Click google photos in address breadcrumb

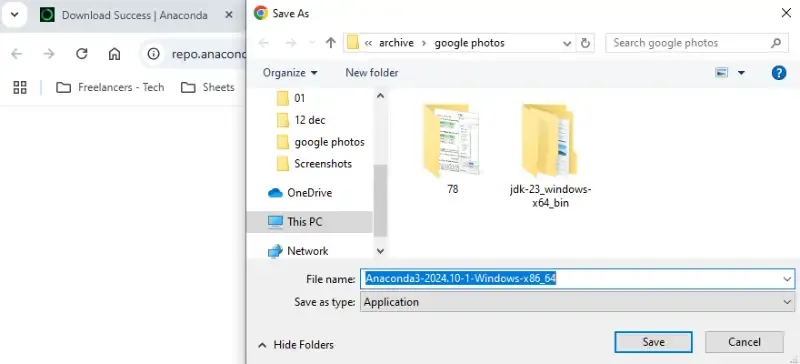tap(469, 43)
